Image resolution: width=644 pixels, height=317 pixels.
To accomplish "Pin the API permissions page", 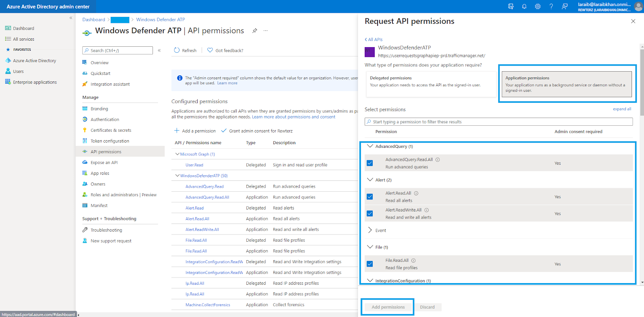I will click(x=255, y=31).
